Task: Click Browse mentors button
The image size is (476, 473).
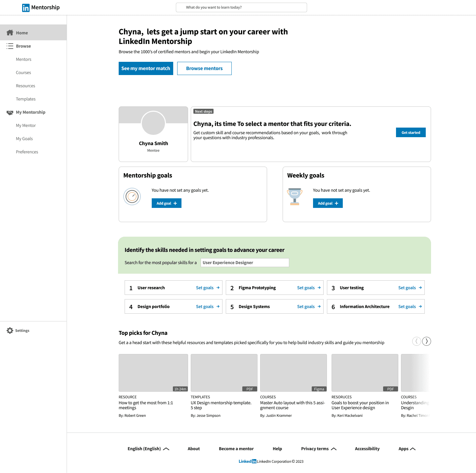Action: (204, 68)
